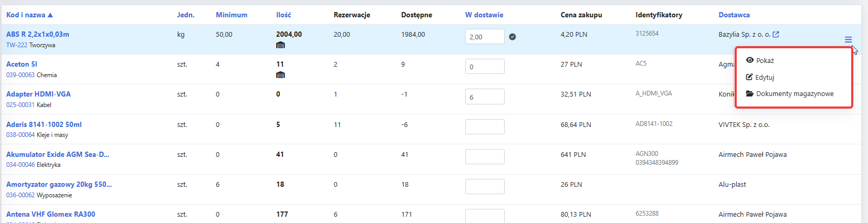Image resolution: width=868 pixels, height=223 pixels.
Task: Open the hamburger row menu for ABS R
Action: 848,40
